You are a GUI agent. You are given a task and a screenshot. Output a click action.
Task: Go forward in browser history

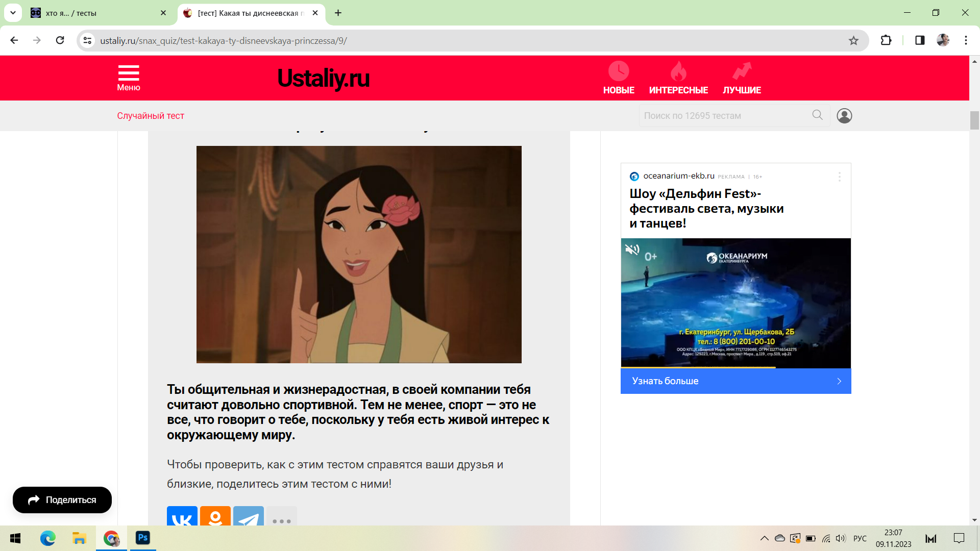coord(37,40)
